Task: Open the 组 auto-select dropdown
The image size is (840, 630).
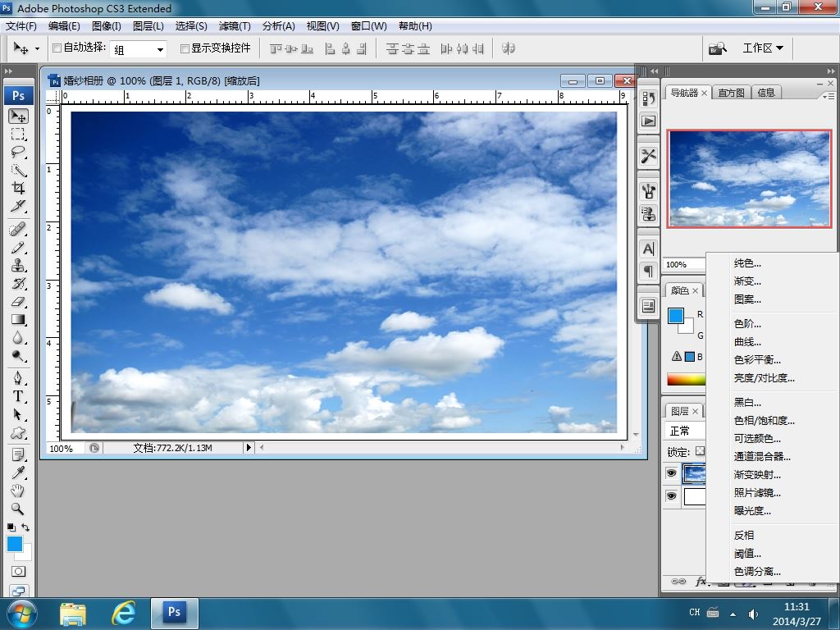Action: point(138,49)
